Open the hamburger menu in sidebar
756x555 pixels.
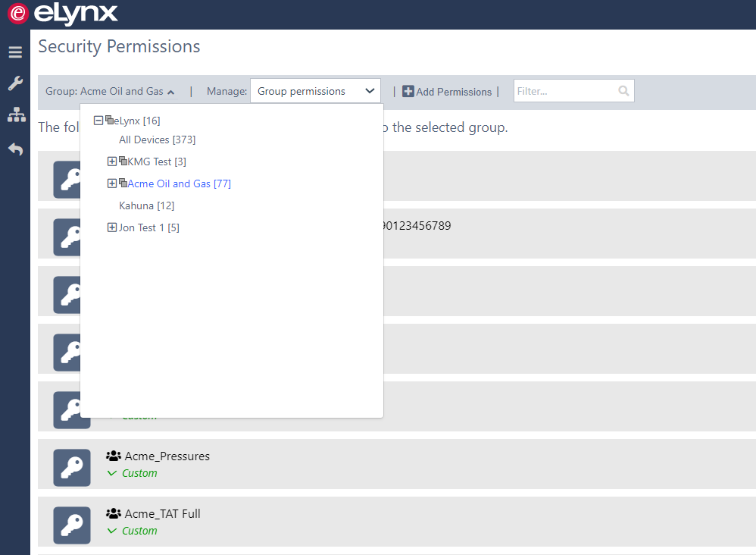[15, 52]
